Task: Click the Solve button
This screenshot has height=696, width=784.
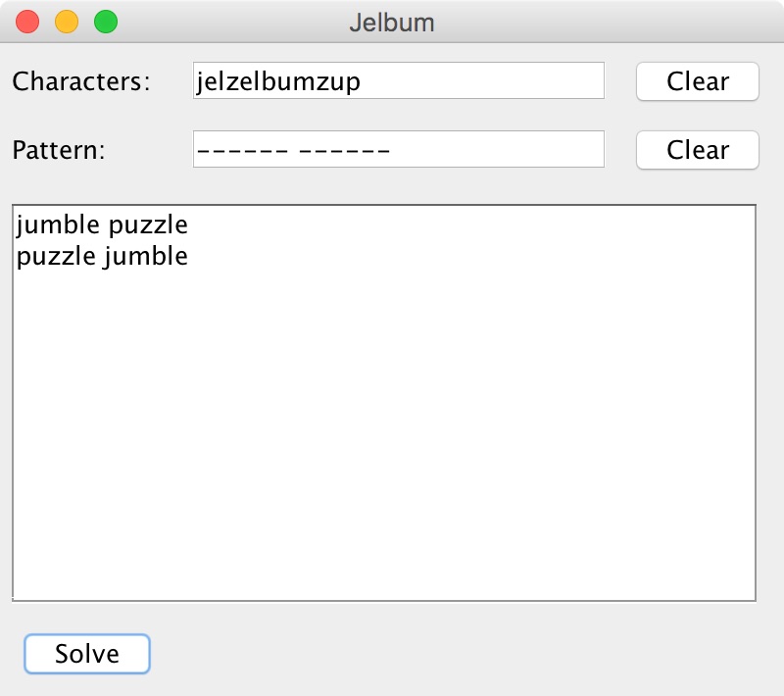Action: click(87, 654)
